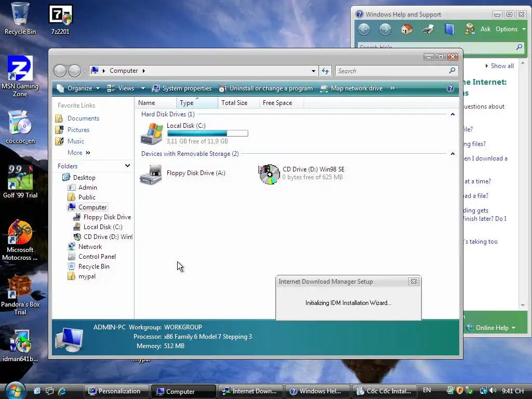
Task: Switch to Personalization taskbar button
Action: [x=116, y=391]
